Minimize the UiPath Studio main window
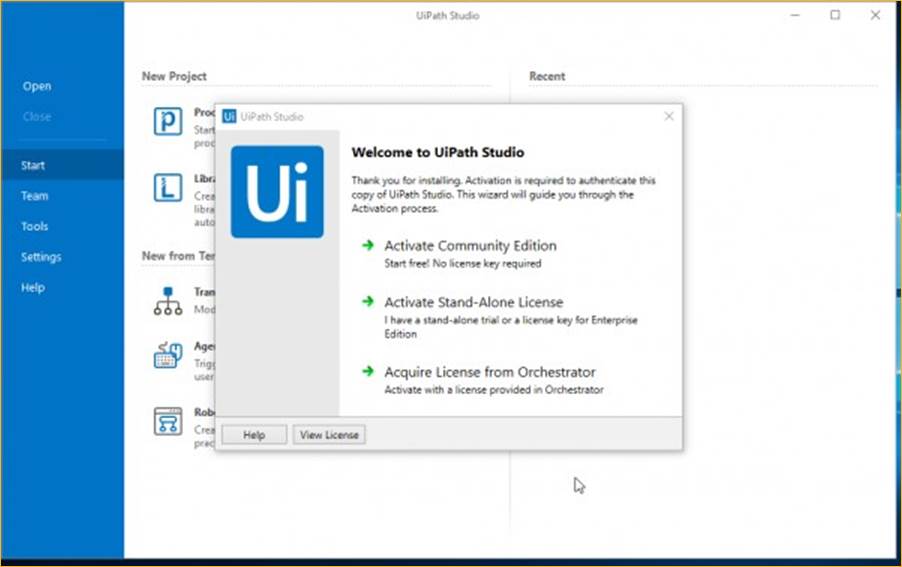This screenshot has height=567, width=902. pos(795,16)
